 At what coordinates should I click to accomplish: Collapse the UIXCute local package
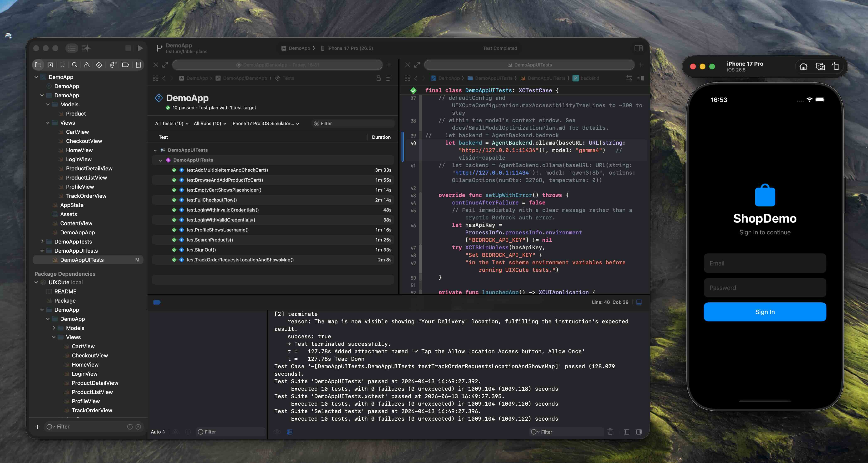pos(36,282)
